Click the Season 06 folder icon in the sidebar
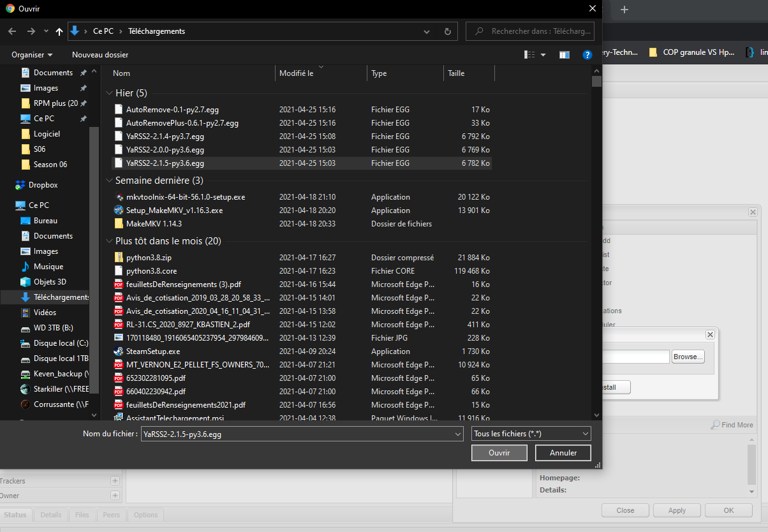Viewport: 768px width, 532px height. [26, 165]
